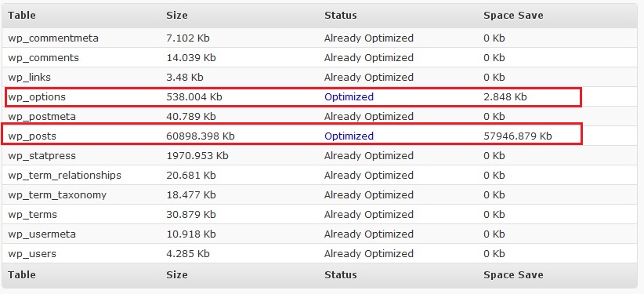Select the wp_comments table row
644x294 pixels.
pos(320,57)
